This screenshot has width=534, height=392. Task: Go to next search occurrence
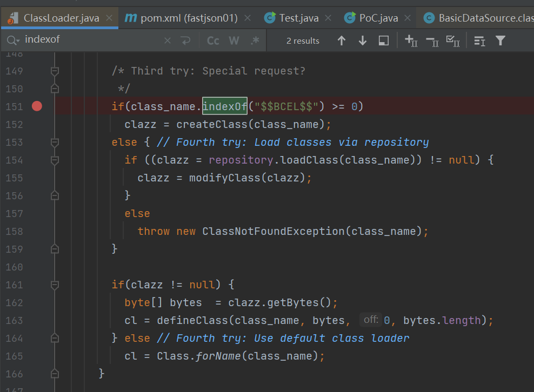coord(363,40)
